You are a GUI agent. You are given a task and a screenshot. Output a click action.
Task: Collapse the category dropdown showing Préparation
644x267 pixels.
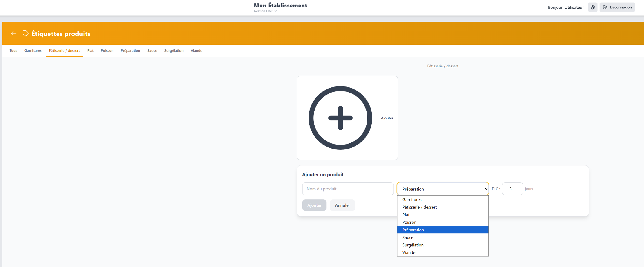tap(443, 189)
